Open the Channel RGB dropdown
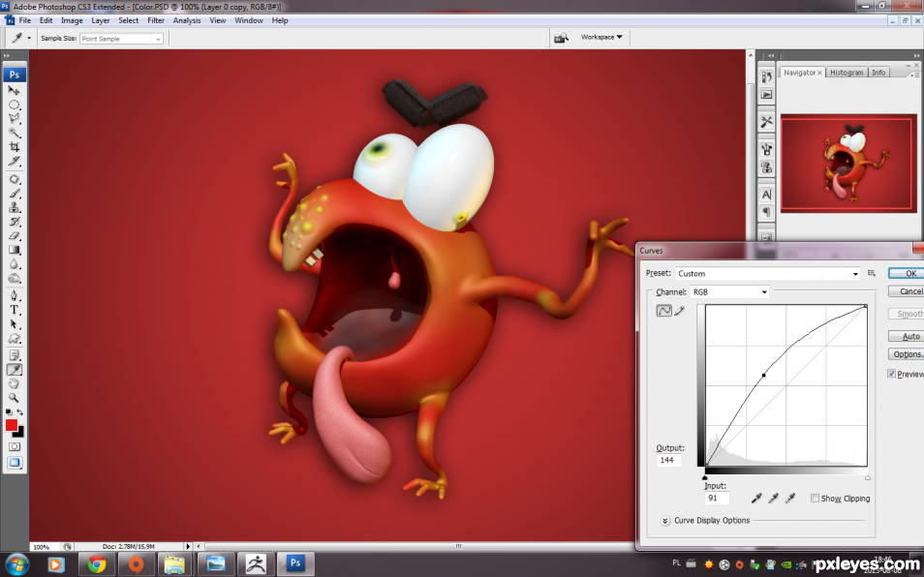The image size is (924, 577). 729,291
